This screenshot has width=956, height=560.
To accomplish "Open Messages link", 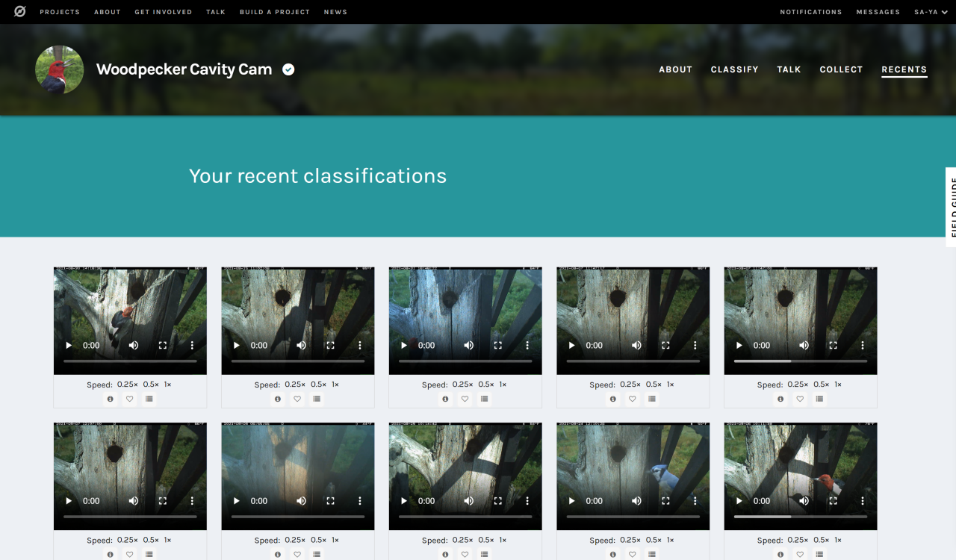I will (878, 12).
